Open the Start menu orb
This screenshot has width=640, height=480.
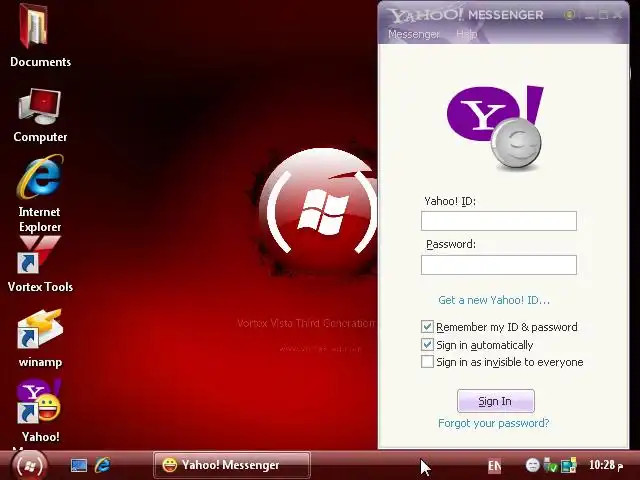coord(29,465)
